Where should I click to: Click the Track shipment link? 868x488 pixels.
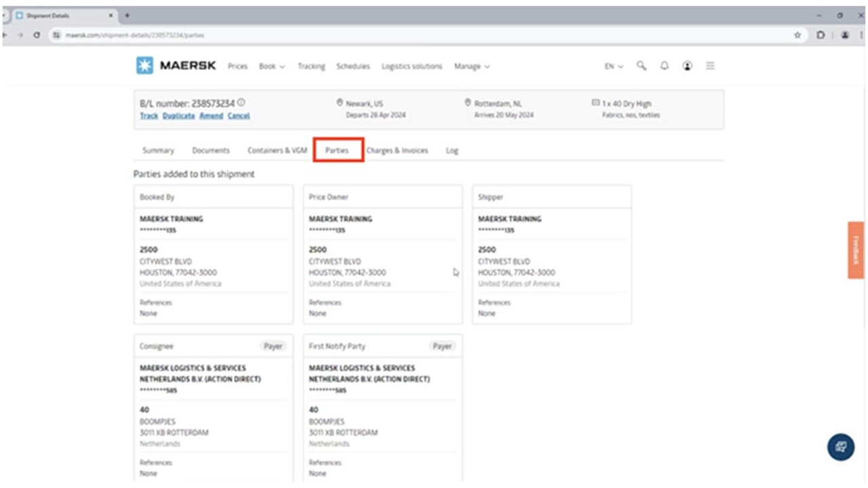[x=149, y=116]
